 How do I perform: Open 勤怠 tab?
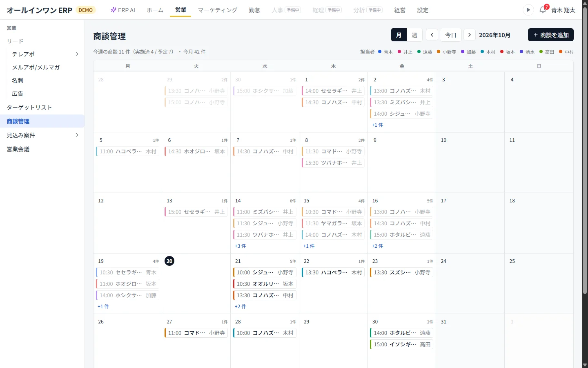254,10
